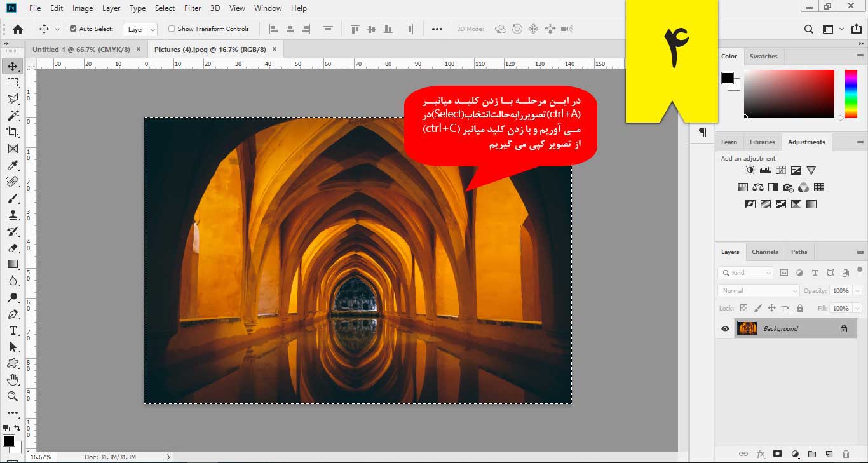The width and height of the screenshot is (868, 463).
Task: Add a Curves adjustment
Action: coord(781,170)
